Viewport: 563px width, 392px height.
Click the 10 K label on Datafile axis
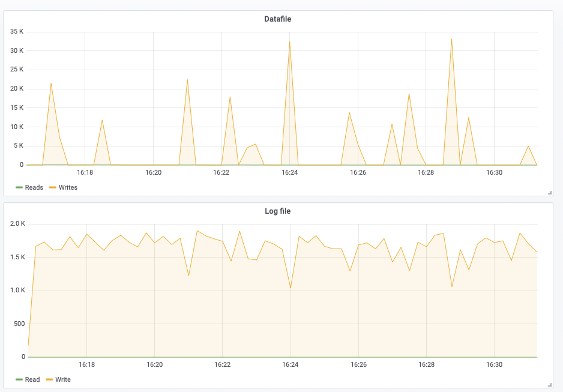(17, 127)
